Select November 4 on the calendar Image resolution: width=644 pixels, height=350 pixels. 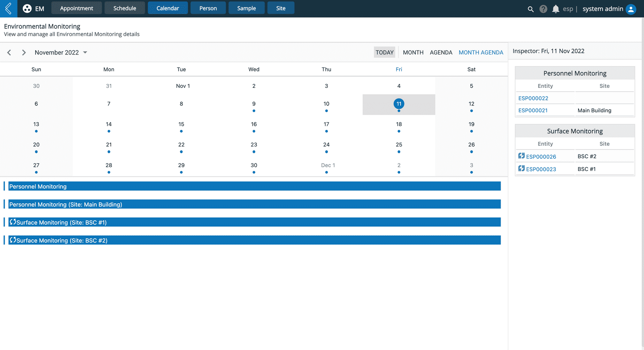tap(399, 86)
